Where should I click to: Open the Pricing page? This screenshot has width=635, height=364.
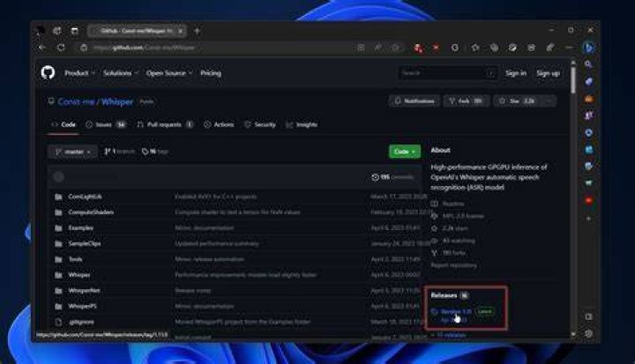(x=211, y=73)
